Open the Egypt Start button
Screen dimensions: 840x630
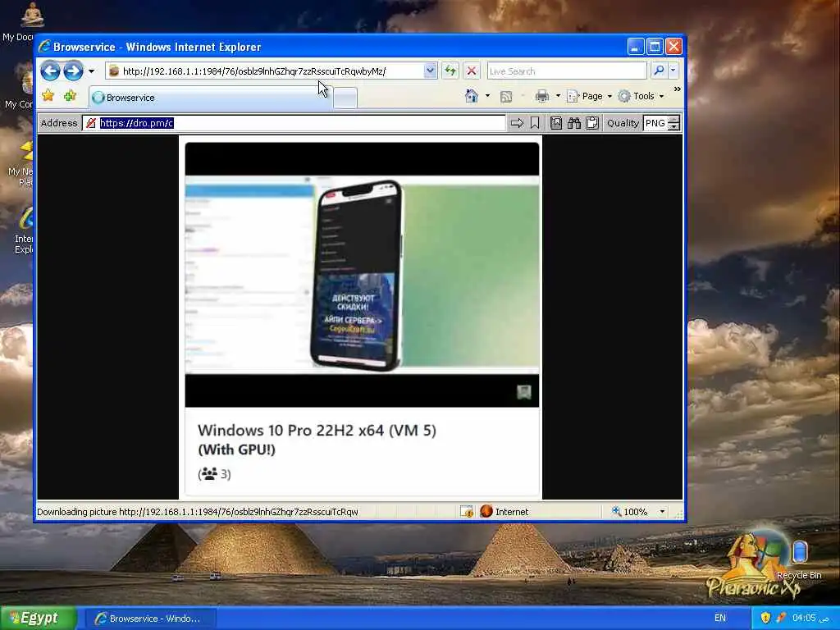click(x=38, y=619)
